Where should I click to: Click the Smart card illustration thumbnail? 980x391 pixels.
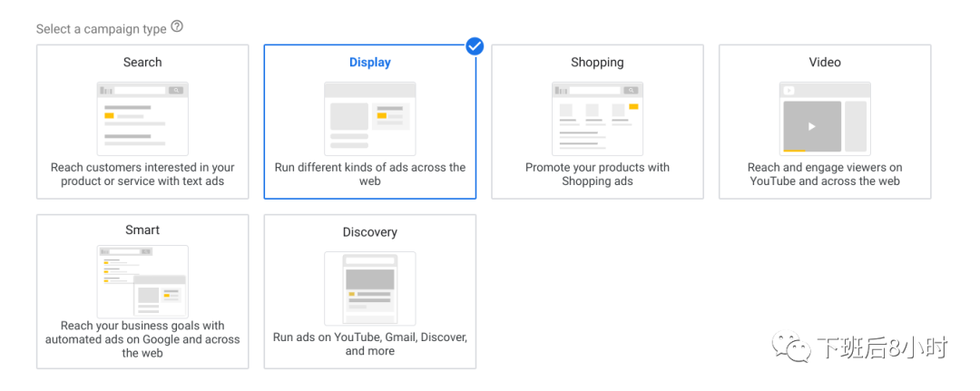[142, 282]
